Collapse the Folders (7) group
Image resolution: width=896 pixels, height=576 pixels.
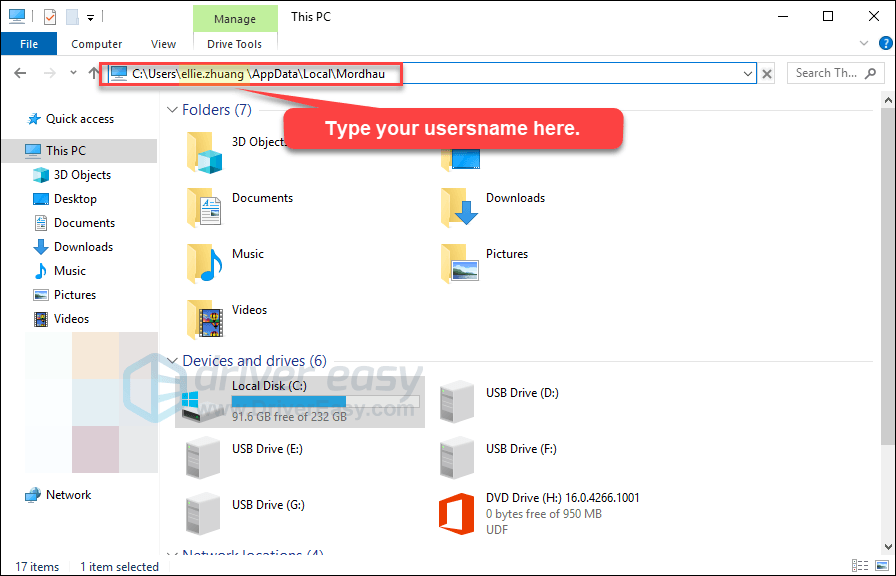[x=172, y=110]
